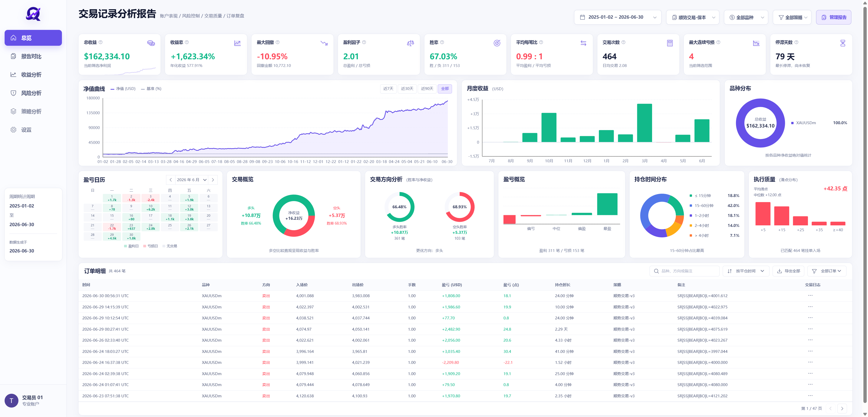The image size is (868, 417).
Task: Show 近30天 net value range
Action: pyautogui.click(x=407, y=88)
